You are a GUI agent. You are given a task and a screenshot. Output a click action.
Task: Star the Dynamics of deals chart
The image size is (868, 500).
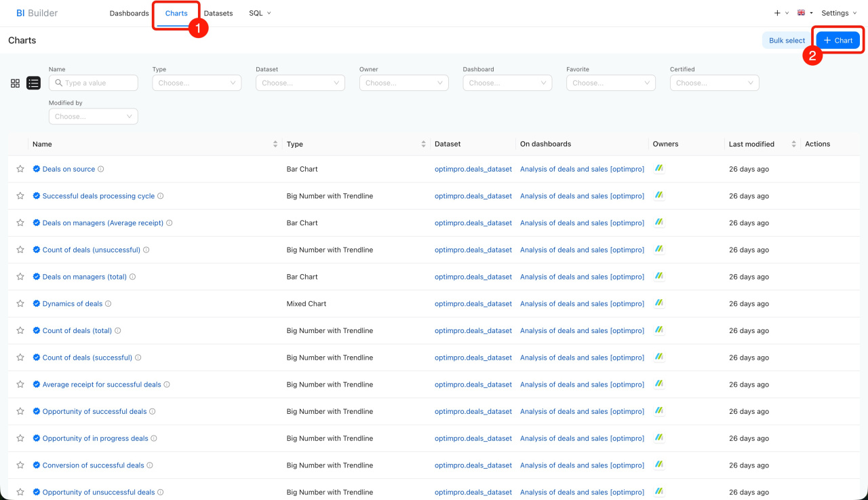(20, 304)
